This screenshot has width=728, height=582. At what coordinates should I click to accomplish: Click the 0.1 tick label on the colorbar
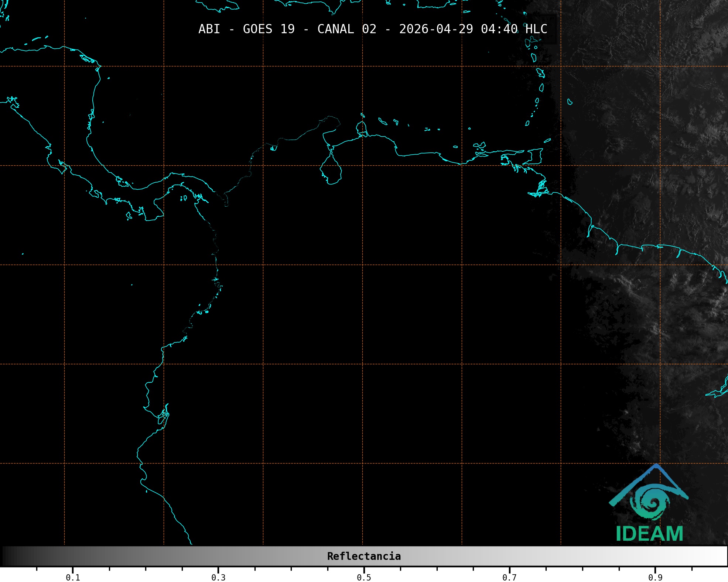coord(73,578)
